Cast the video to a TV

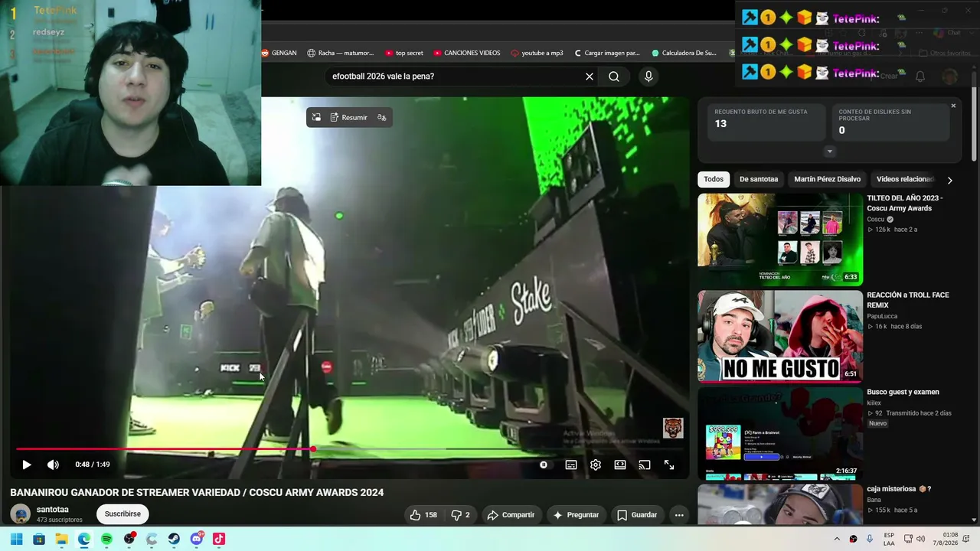pos(645,465)
